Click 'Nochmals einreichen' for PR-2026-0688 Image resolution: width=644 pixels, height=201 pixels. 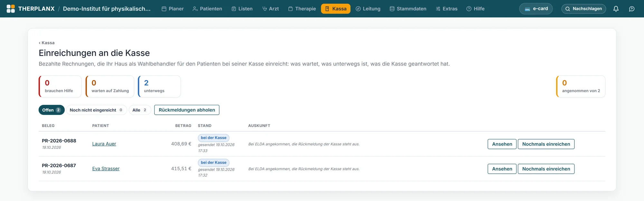click(x=546, y=144)
